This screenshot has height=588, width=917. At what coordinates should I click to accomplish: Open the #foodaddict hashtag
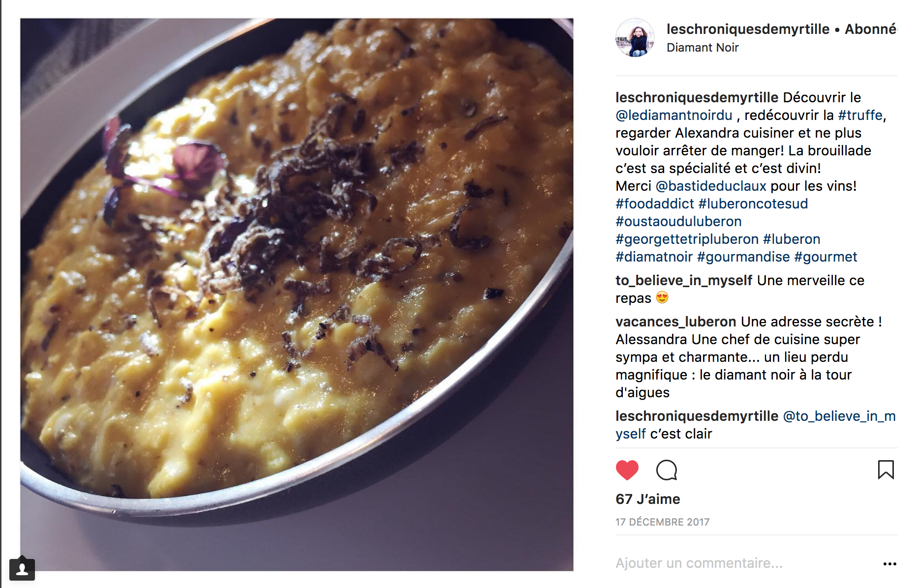655,204
